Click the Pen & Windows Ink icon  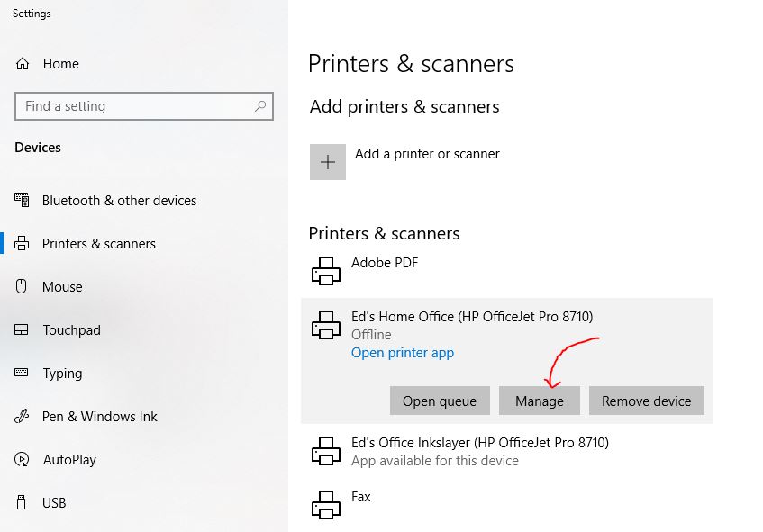pyautogui.click(x=23, y=417)
